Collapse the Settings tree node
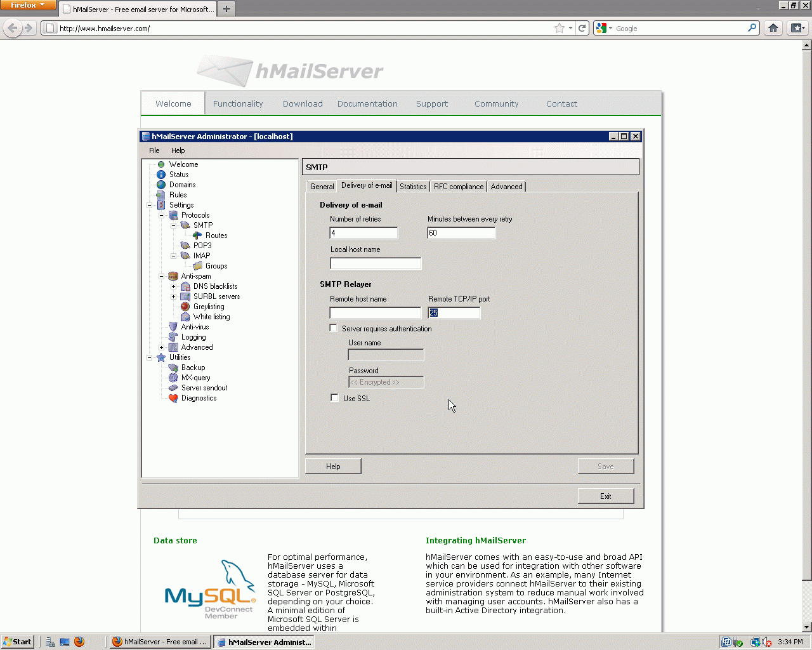 pyautogui.click(x=150, y=205)
